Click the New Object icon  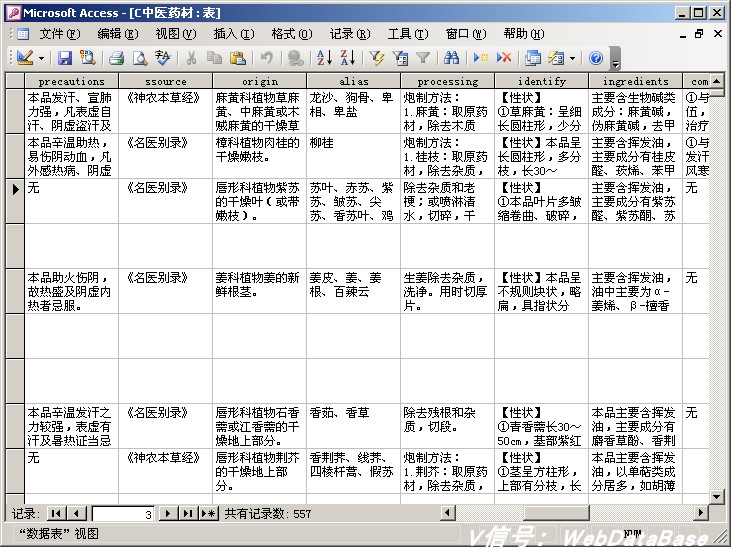556,58
